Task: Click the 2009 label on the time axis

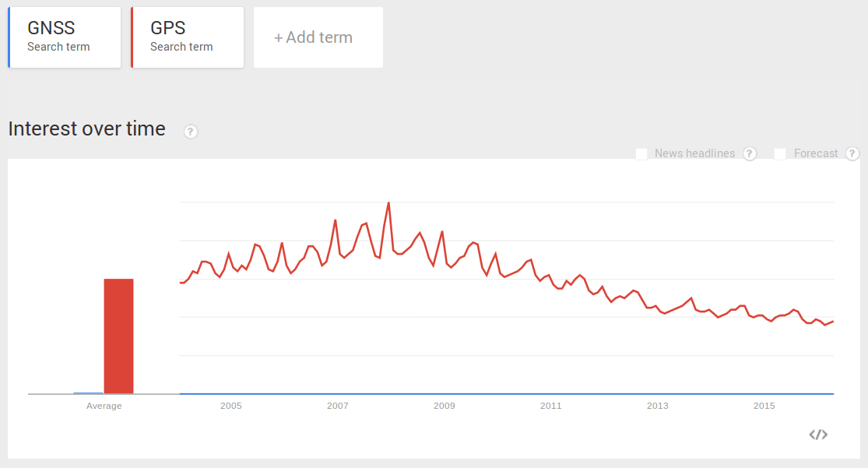Action: pyautogui.click(x=444, y=406)
